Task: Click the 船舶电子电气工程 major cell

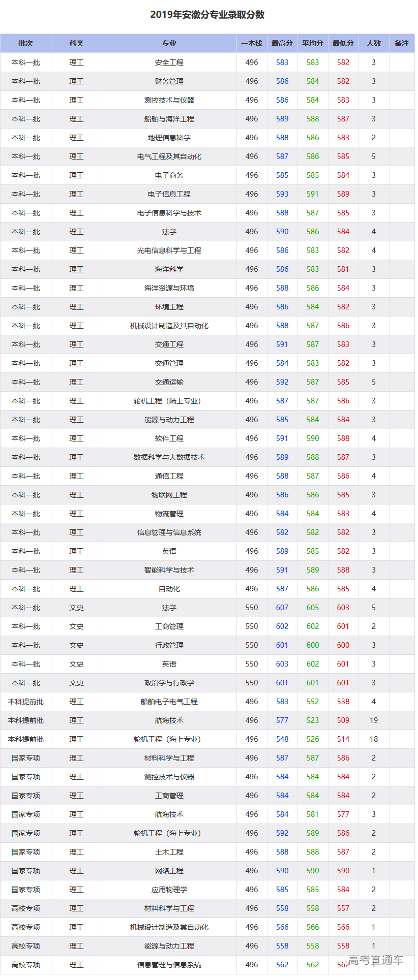Action: point(169,702)
